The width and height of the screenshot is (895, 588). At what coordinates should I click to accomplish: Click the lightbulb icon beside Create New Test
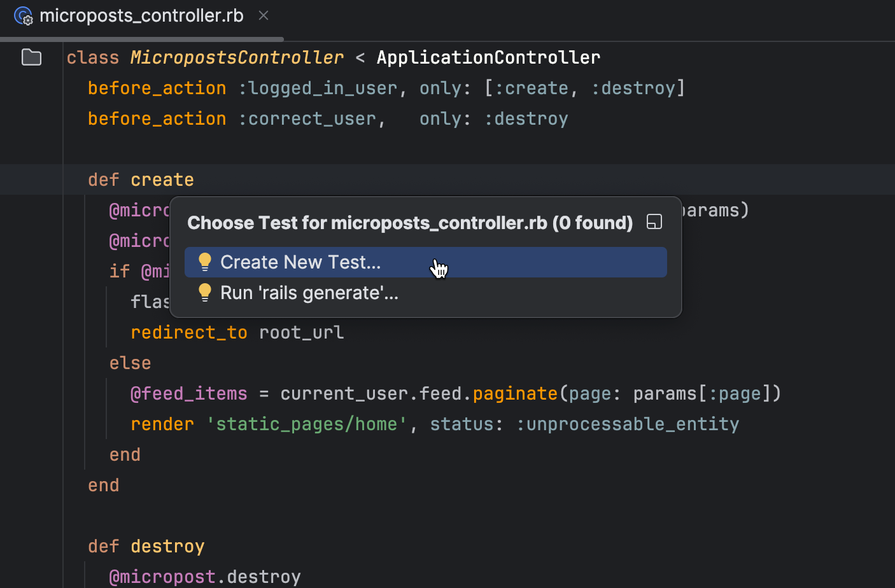[204, 262]
